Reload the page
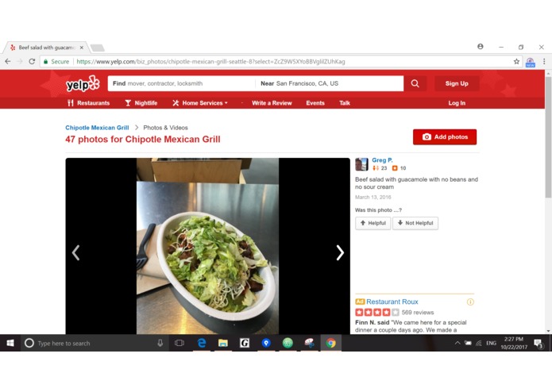 click(32, 62)
